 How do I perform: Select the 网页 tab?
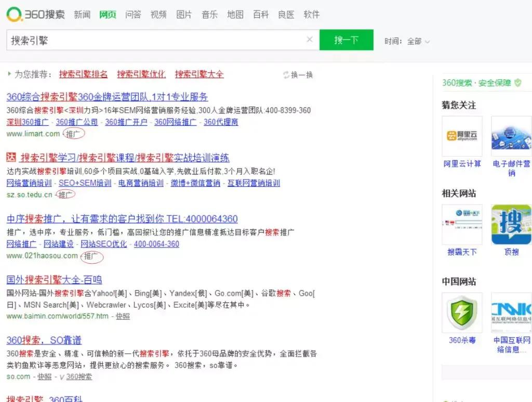(108, 15)
